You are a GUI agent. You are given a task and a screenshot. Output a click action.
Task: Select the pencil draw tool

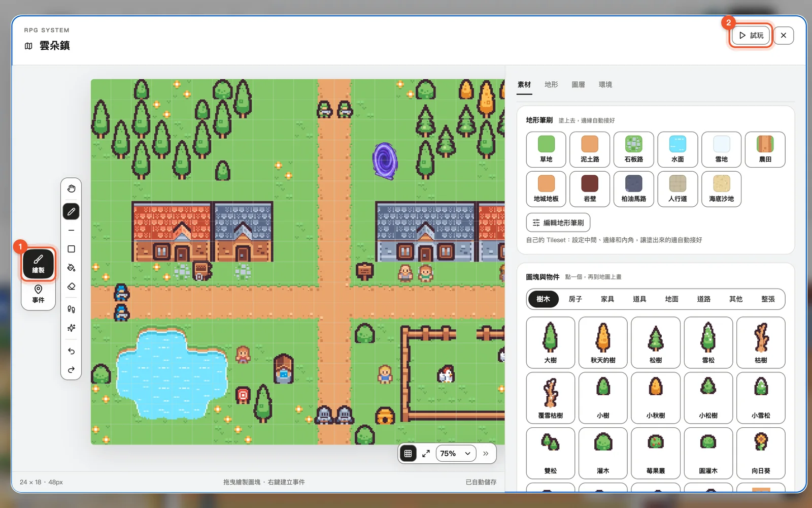click(x=71, y=211)
